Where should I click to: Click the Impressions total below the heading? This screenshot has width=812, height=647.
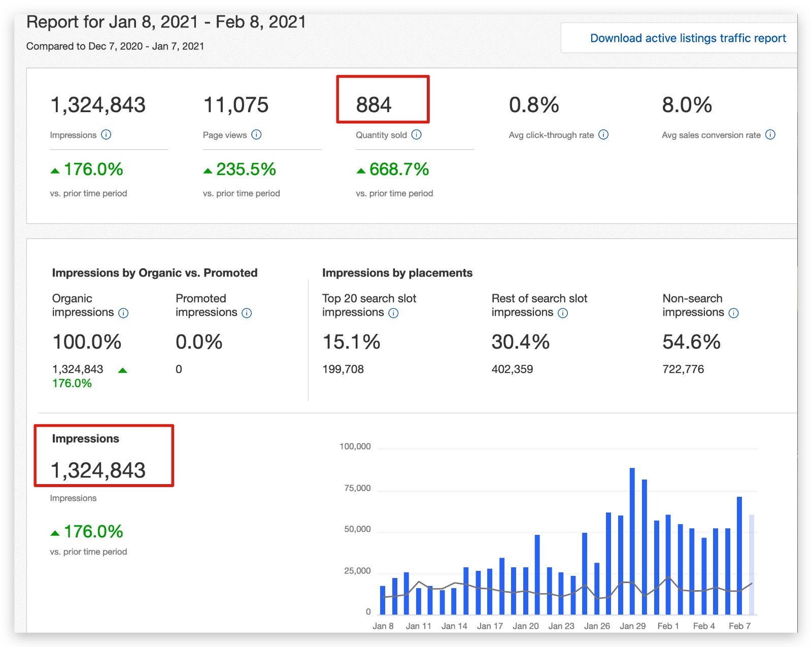click(x=98, y=470)
